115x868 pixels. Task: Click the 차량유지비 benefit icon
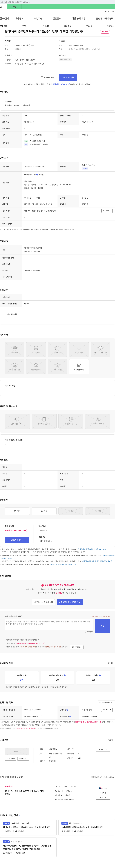pos(57,350)
